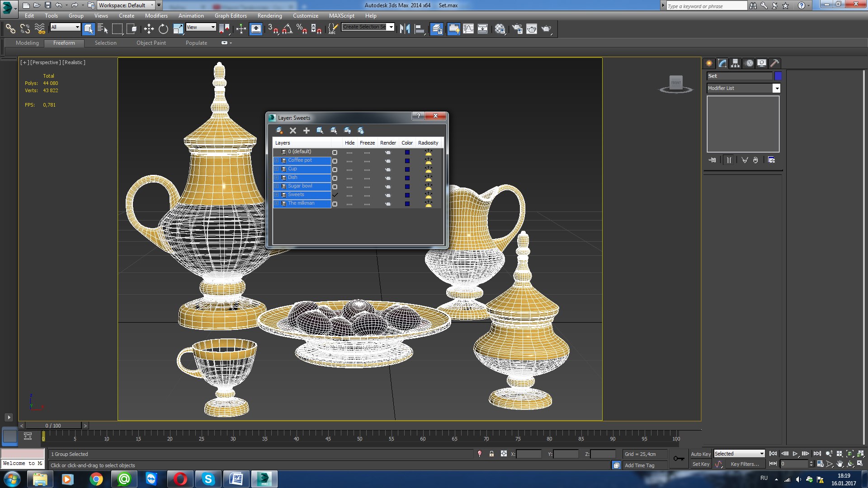Image resolution: width=868 pixels, height=488 pixels.
Task: Activate Select and Rotate tool
Action: point(163,29)
